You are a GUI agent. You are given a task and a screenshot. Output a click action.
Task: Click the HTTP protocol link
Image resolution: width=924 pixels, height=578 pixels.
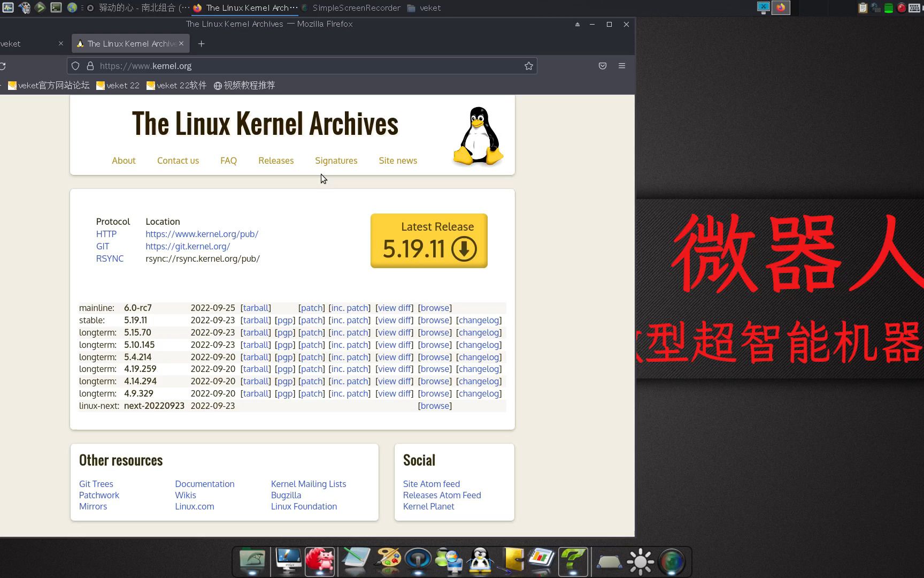point(106,234)
